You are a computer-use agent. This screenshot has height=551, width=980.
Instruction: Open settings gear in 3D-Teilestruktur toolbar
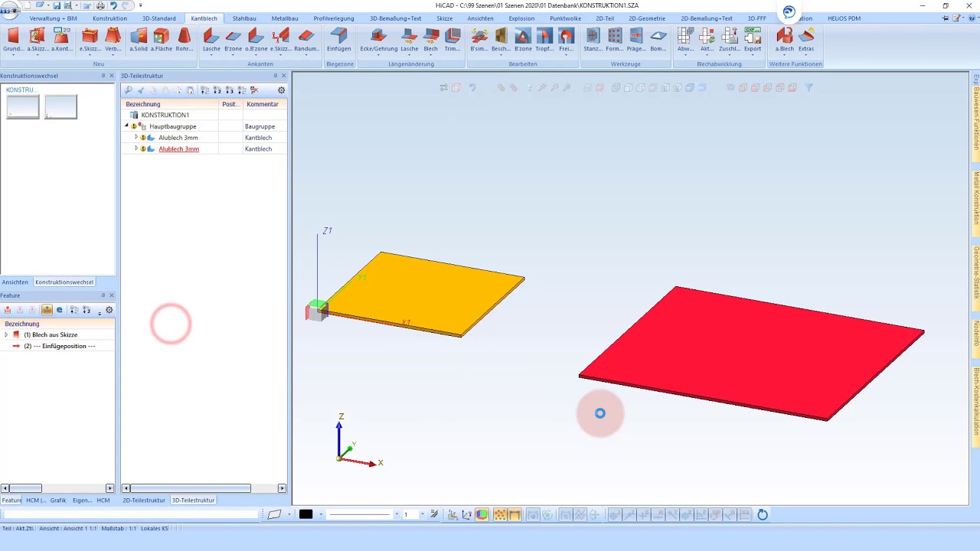281,90
